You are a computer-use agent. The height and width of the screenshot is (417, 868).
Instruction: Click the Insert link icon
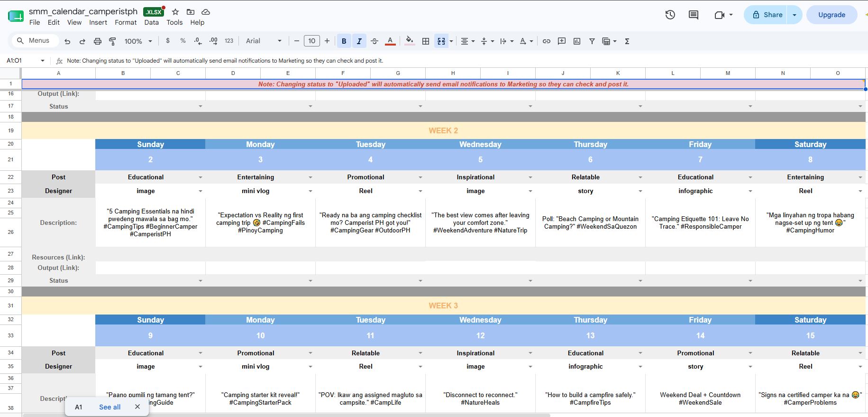(x=547, y=41)
